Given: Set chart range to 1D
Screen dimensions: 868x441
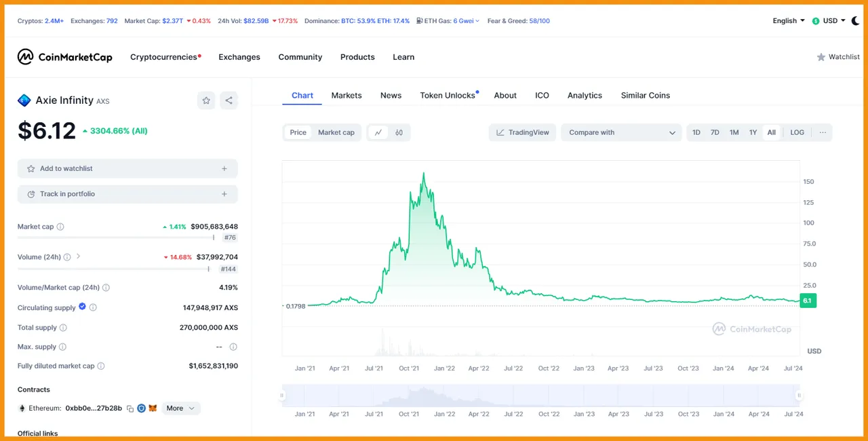Looking at the screenshot, I should click(x=696, y=132).
